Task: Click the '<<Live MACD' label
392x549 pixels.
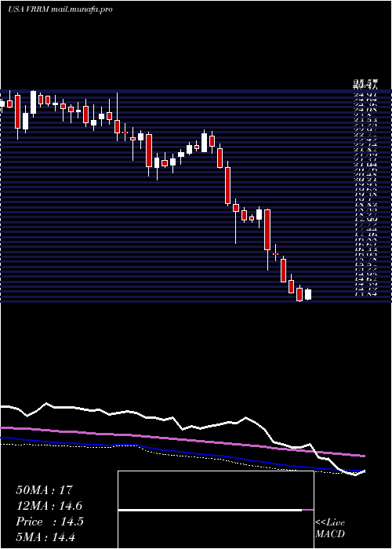Action: (x=330, y=529)
